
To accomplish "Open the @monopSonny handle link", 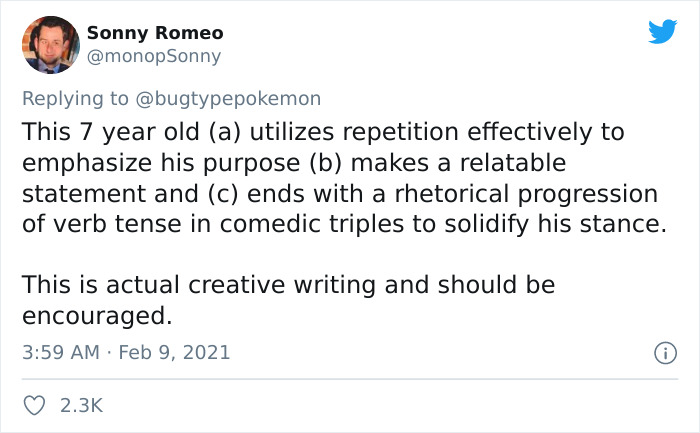I will point(154,57).
